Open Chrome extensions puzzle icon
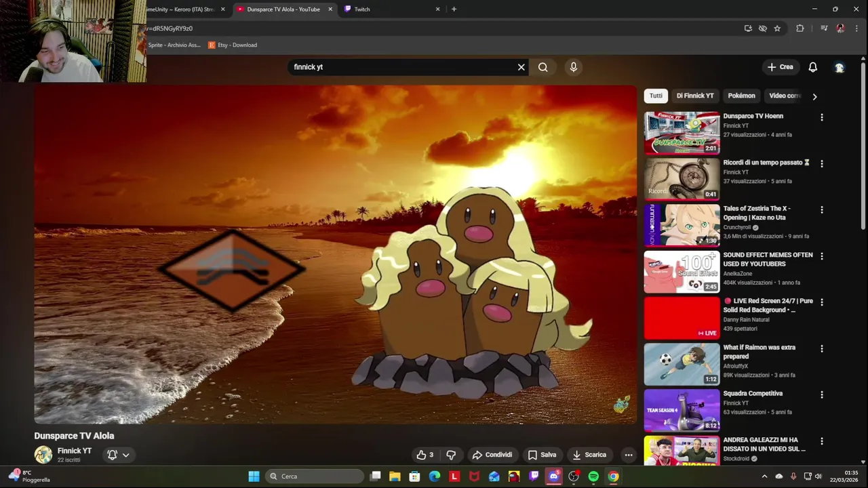This screenshot has width=868, height=488. (x=800, y=28)
